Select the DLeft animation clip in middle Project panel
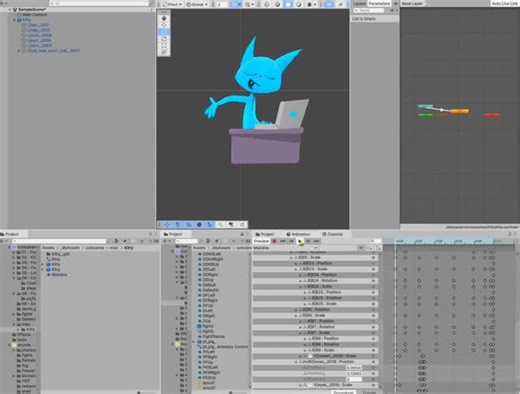 pos(208,311)
